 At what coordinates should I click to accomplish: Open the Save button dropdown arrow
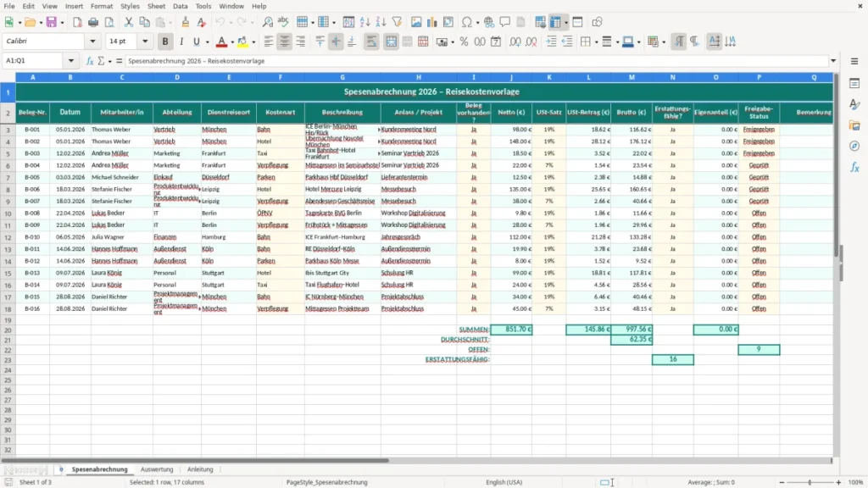62,22
